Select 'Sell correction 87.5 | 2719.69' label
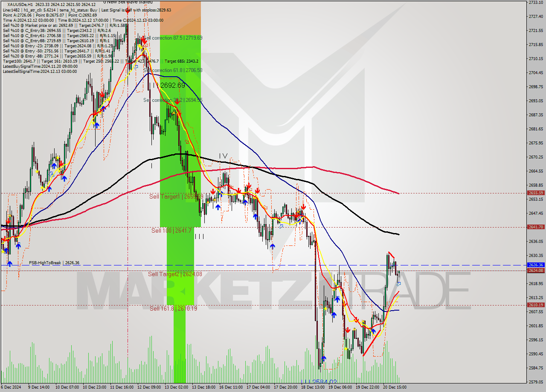 pos(173,38)
